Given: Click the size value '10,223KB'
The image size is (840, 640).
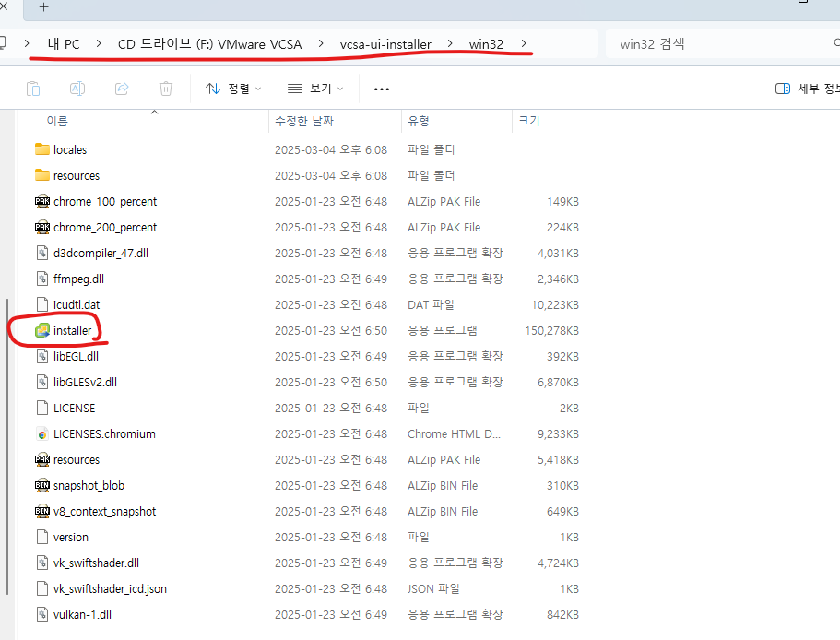Looking at the screenshot, I should coord(555,304).
